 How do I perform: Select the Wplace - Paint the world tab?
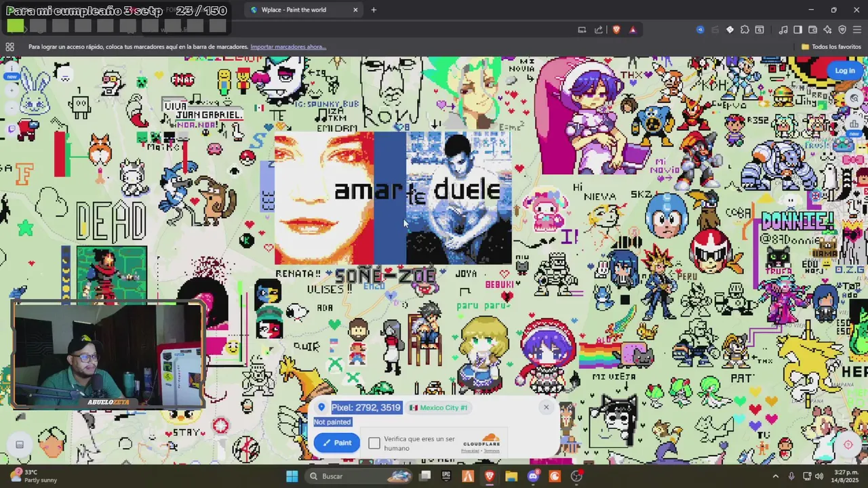coord(304,10)
